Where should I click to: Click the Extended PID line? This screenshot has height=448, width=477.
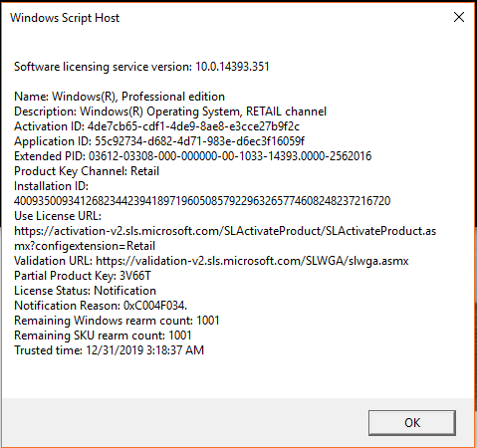point(193,156)
